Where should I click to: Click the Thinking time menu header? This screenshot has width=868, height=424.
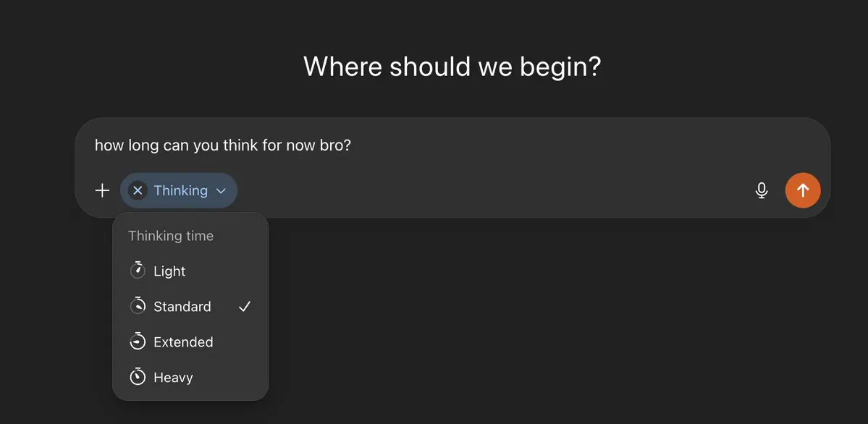[x=171, y=236]
